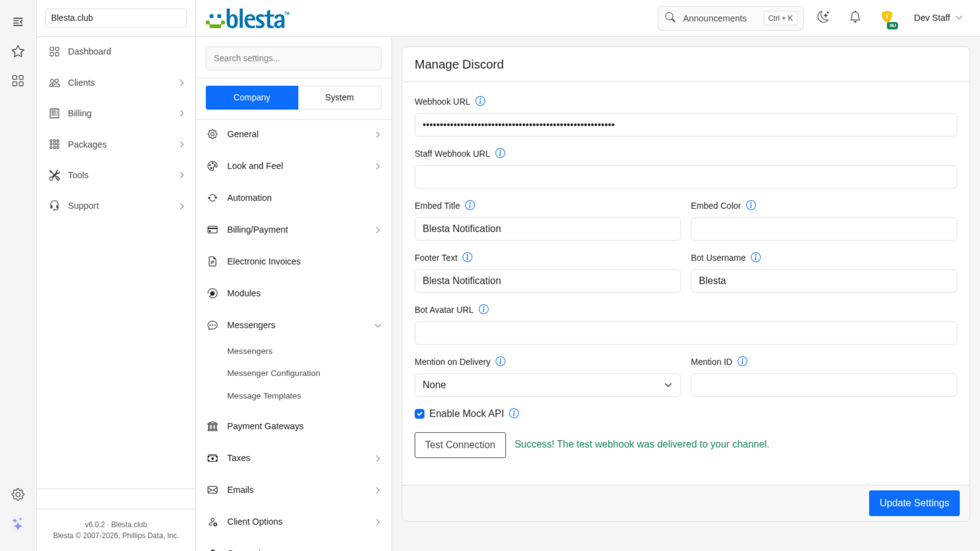Screen dimensions: 980x551
Task: Click the Blesta.club company field
Action: click(x=116, y=18)
